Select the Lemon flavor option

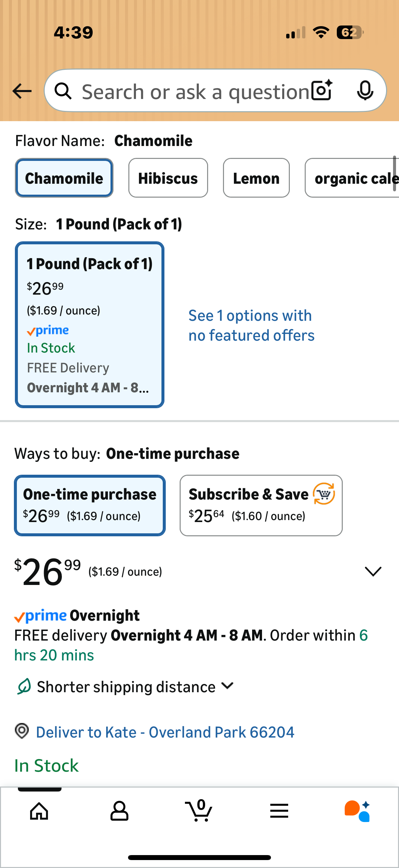(256, 178)
